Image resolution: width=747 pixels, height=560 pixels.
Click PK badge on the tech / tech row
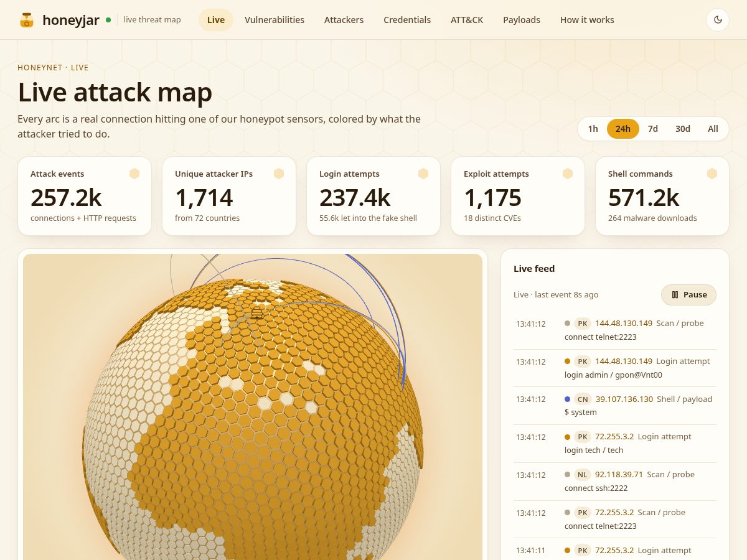[x=582, y=437]
